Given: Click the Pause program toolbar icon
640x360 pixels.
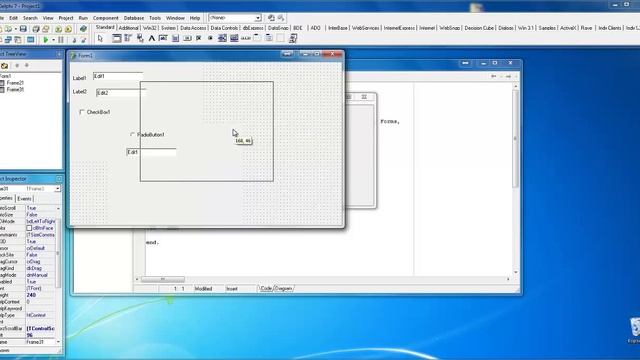Looking at the screenshot, I should (61, 40).
